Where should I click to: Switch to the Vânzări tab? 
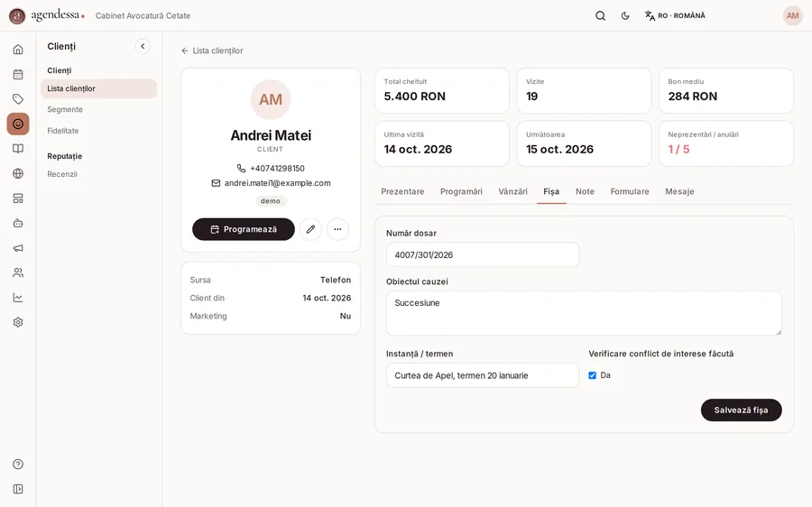[512, 191]
